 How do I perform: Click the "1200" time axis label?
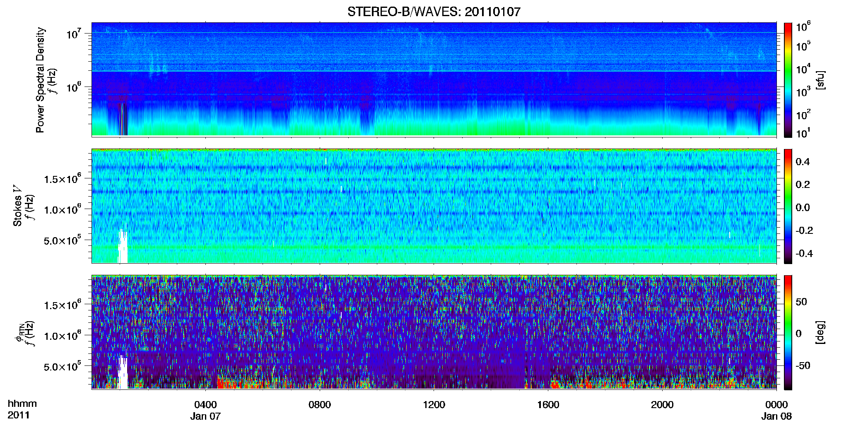[x=434, y=404]
